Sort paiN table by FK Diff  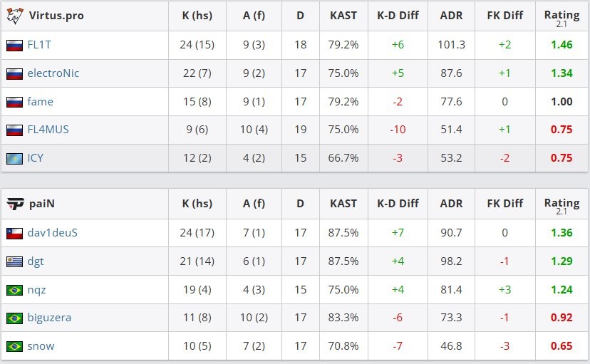[504, 204]
